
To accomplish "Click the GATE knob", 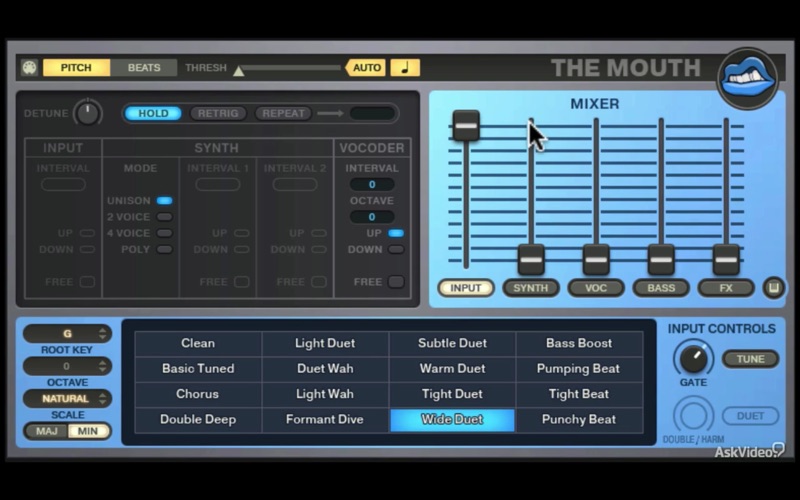I will tap(693, 359).
